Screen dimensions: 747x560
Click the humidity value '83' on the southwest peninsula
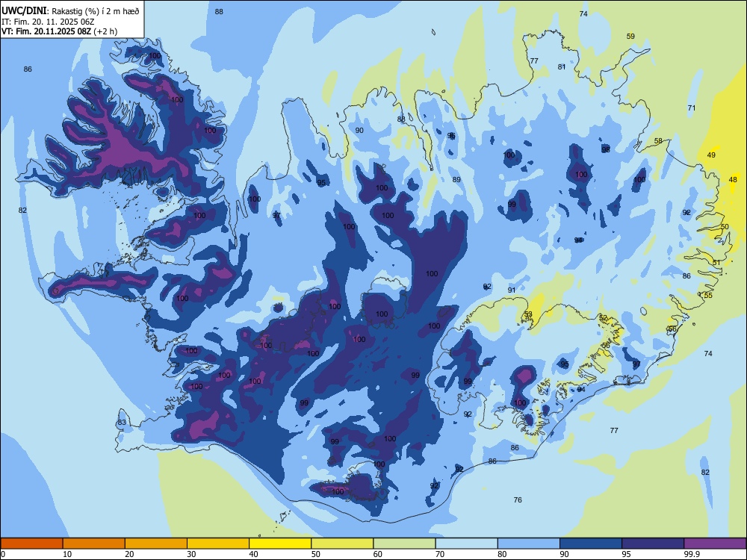[122, 423]
